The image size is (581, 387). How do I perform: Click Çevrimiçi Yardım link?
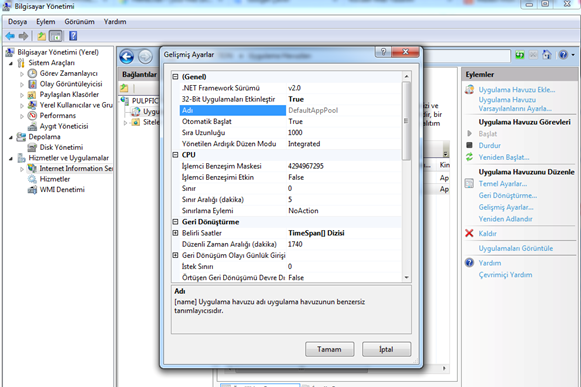pos(505,275)
